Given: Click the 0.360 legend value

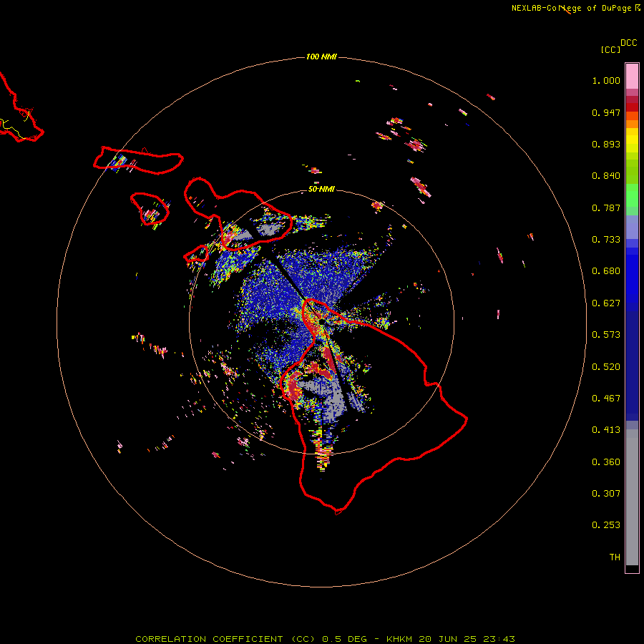Looking at the screenshot, I should click(x=606, y=462).
